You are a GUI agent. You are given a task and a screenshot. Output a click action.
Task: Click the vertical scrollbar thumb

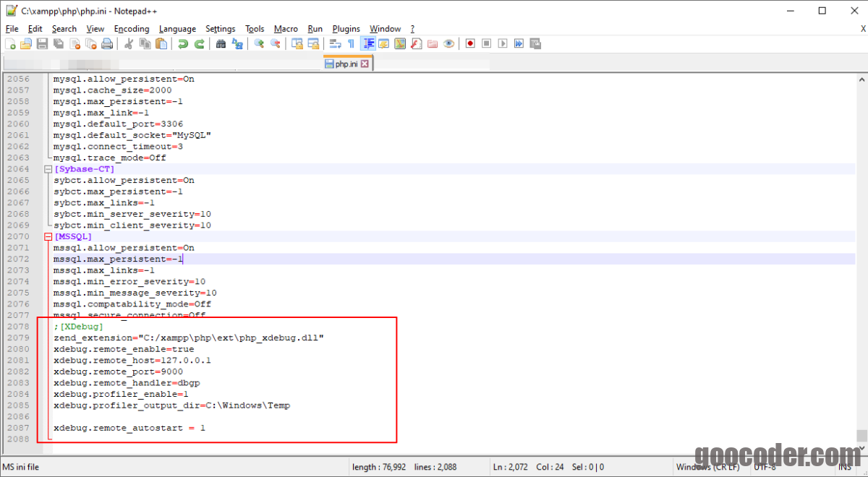[861, 436]
